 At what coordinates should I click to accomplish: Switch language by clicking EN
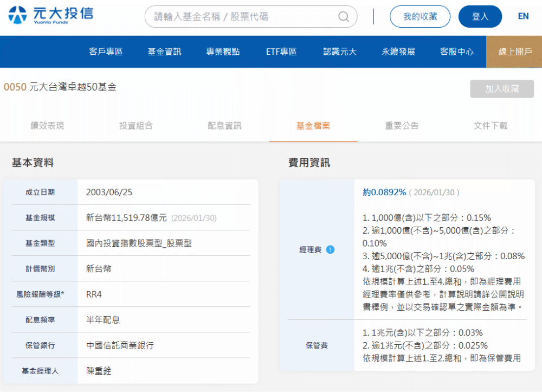coord(523,17)
